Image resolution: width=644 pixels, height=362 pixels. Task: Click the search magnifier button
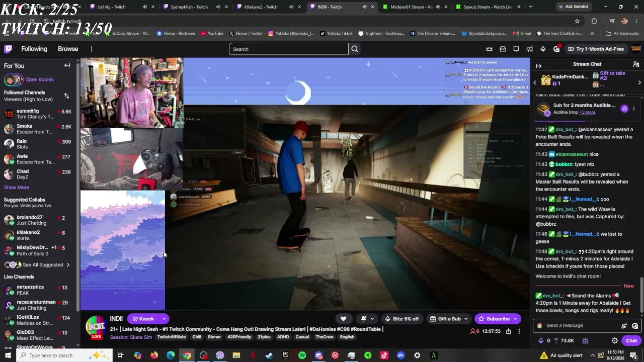tap(355, 49)
